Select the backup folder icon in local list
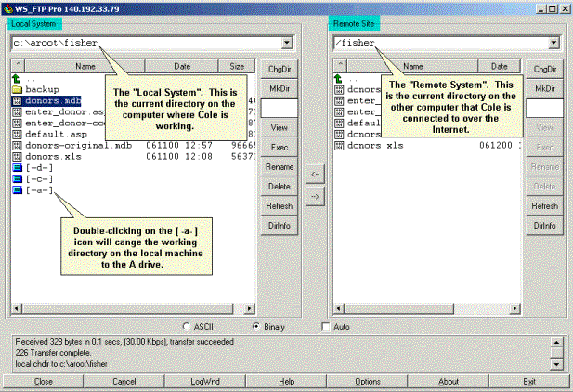This screenshot has width=573, height=392. pyautogui.click(x=17, y=89)
